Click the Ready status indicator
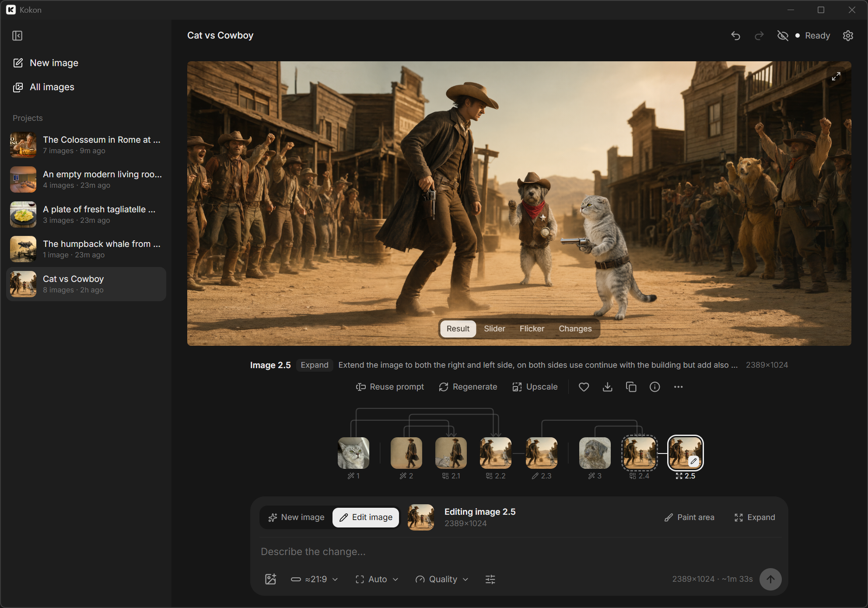This screenshot has height=608, width=868. pos(812,35)
